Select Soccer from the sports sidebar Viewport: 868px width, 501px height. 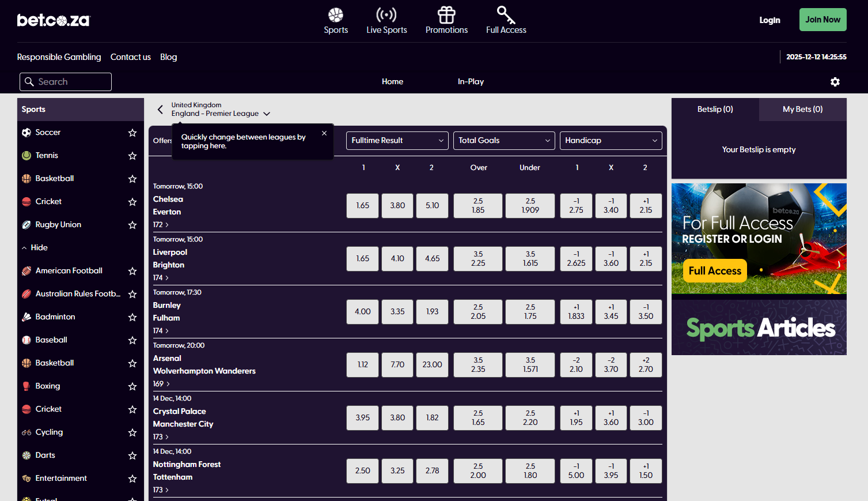coord(48,132)
